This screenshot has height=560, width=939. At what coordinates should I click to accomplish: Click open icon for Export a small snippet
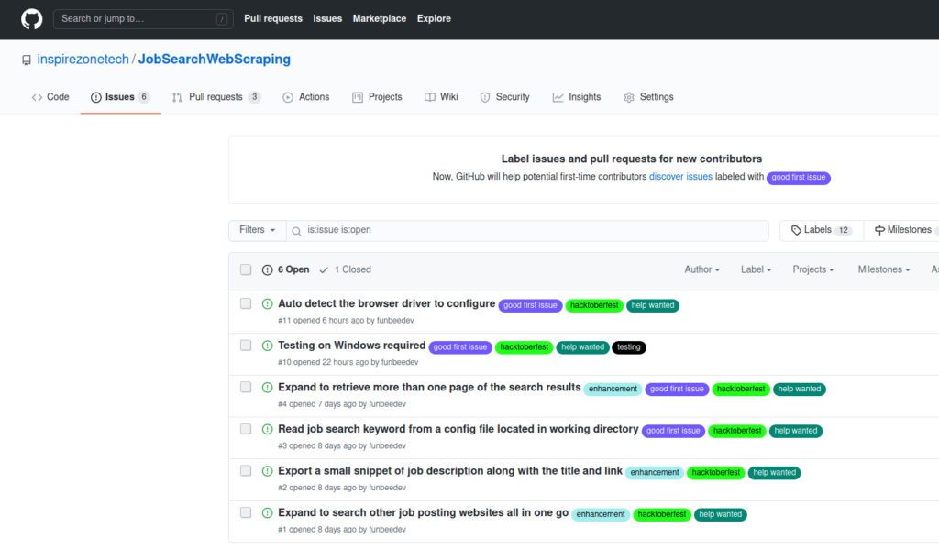click(x=267, y=471)
